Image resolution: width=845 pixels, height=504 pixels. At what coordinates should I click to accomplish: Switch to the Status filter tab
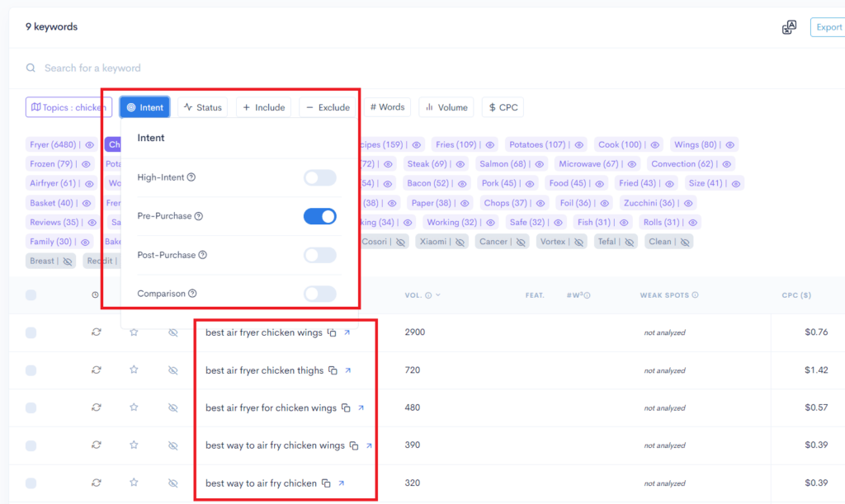[x=202, y=106]
